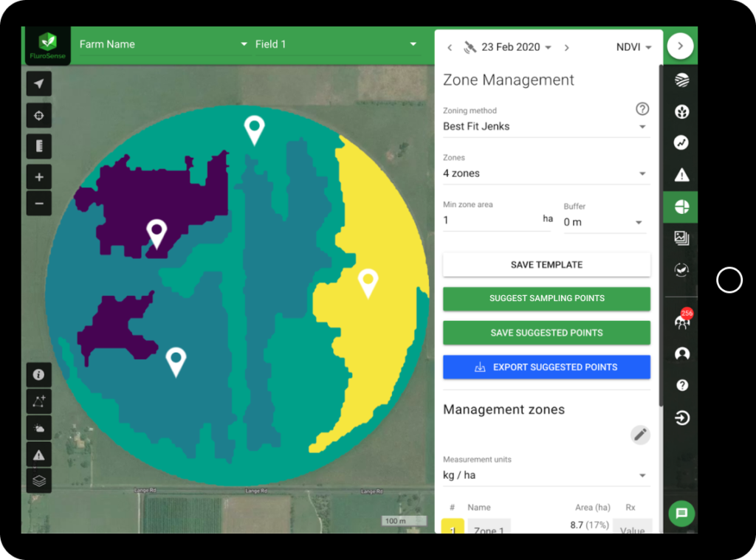The image size is (756, 560).
Task: Select the sampling pin in yellow zone
Action: tap(368, 283)
